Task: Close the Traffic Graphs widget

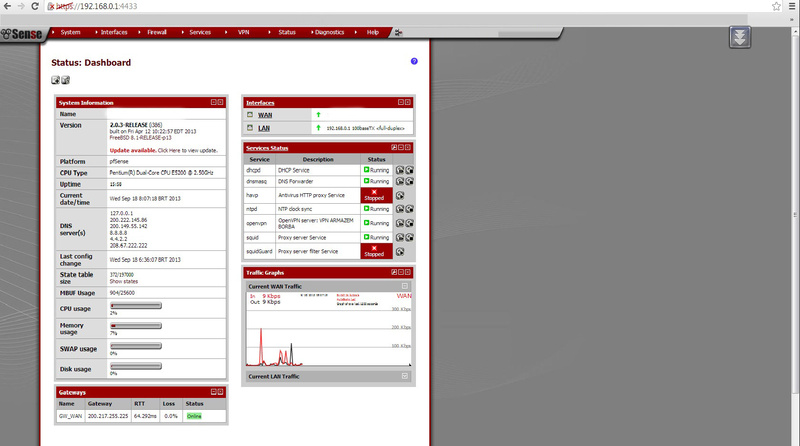Action: click(x=407, y=272)
